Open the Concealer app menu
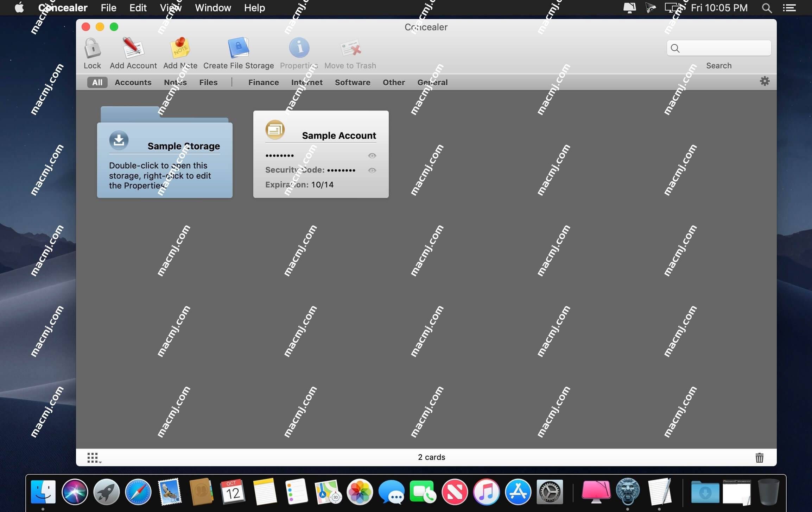Image resolution: width=812 pixels, height=512 pixels. coord(63,8)
